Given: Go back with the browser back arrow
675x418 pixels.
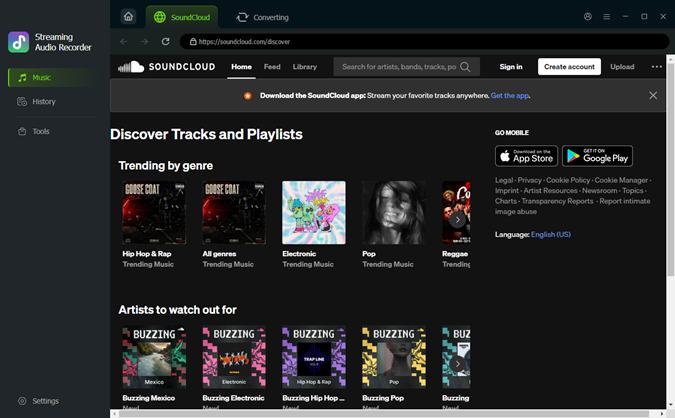Looking at the screenshot, I should pos(124,42).
